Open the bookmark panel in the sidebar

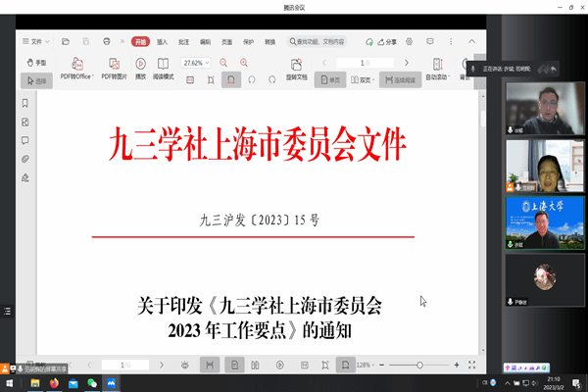(24, 104)
